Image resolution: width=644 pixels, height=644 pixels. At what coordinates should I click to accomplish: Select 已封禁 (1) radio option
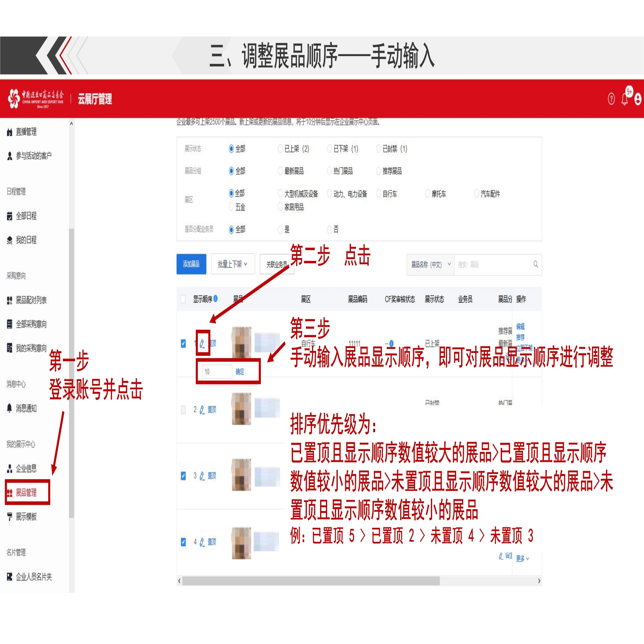pos(378,149)
